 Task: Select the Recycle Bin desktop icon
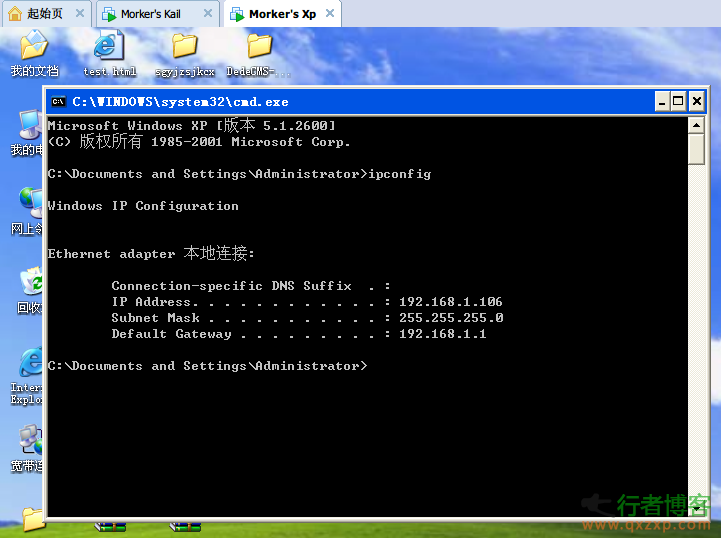(x=29, y=290)
